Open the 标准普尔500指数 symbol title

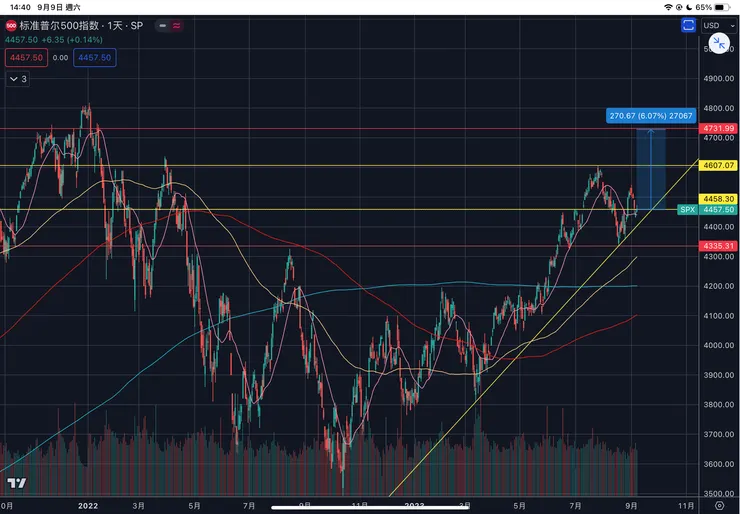[x=81, y=25]
